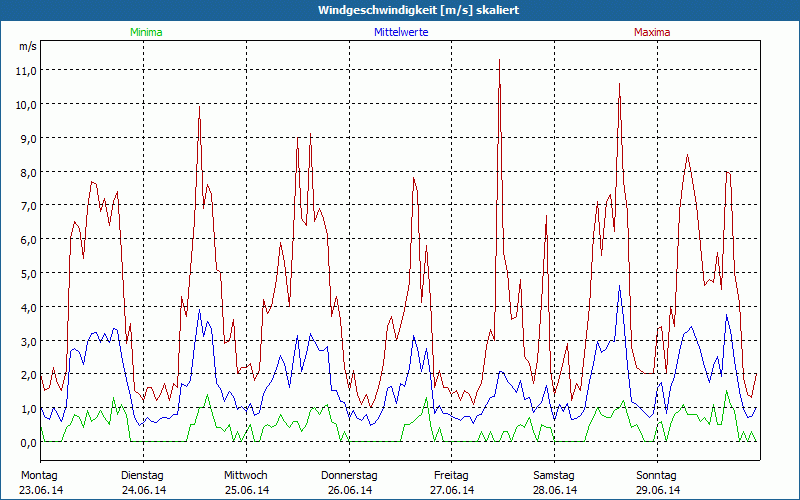This screenshot has height=500, width=800.
Task: Click the 3,0 y-axis tick label
Action: pos(27,341)
